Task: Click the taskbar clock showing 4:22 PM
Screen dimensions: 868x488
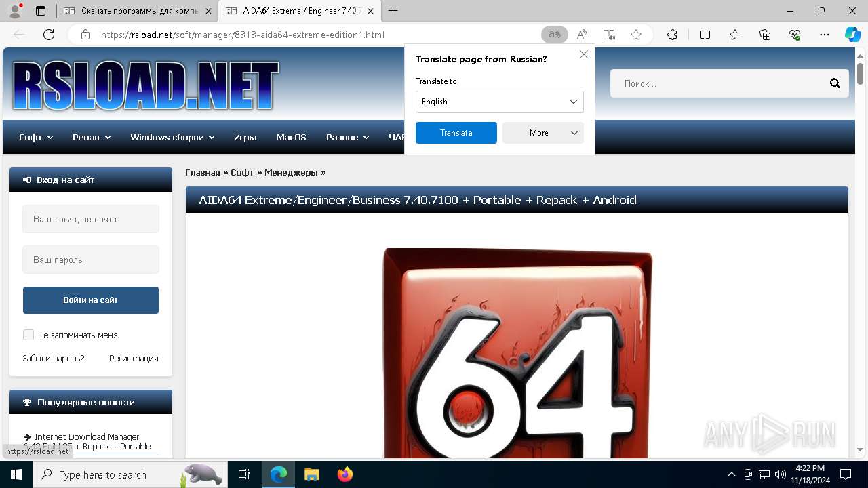Action: (x=810, y=474)
